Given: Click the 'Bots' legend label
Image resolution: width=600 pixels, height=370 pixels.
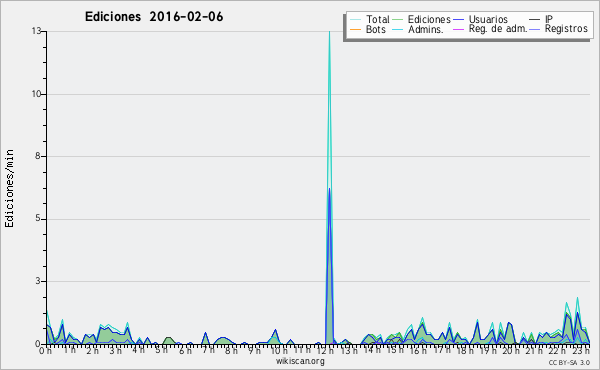Looking at the screenshot, I should pyautogui.click(x=376, y=29).
